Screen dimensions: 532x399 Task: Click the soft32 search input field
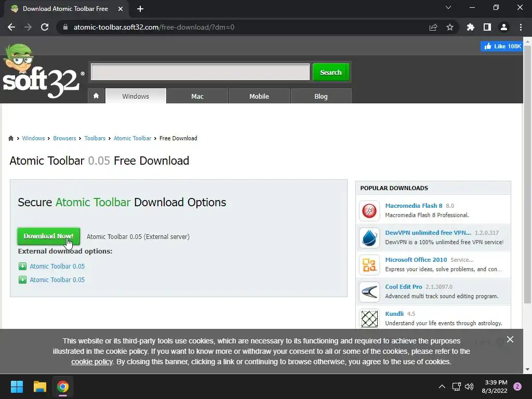pos(200,72)
